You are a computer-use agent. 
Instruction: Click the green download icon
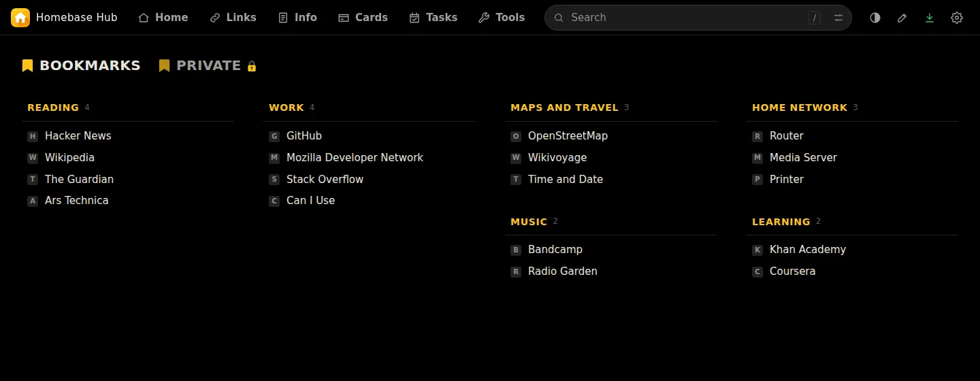tap(930, 18)
